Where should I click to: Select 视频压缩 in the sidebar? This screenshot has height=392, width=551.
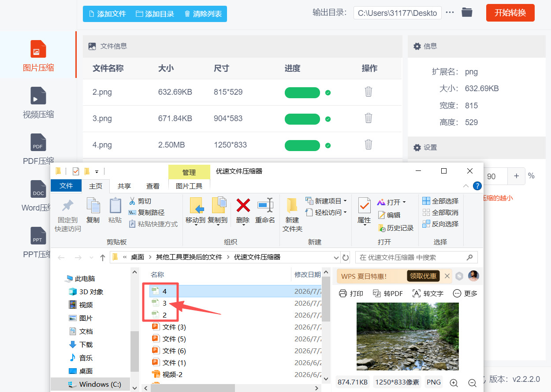click(38, 102)
